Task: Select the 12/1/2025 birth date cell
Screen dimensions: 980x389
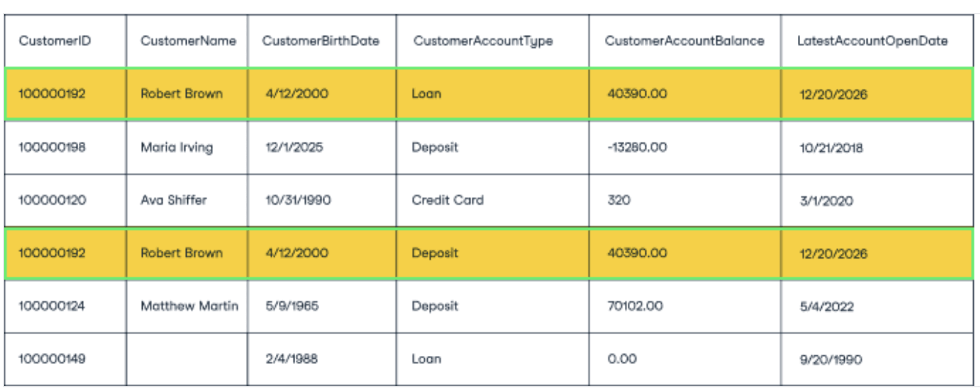Action: (322, 147)
